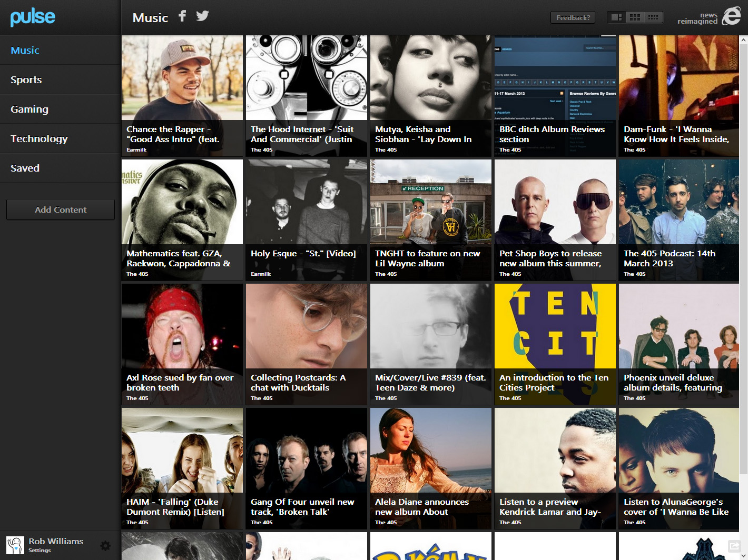The height and width of the screenshot is (560, 748).
Task: Open the Pulse logo home link
Action: pyautogui.click(x=33, y=17)
